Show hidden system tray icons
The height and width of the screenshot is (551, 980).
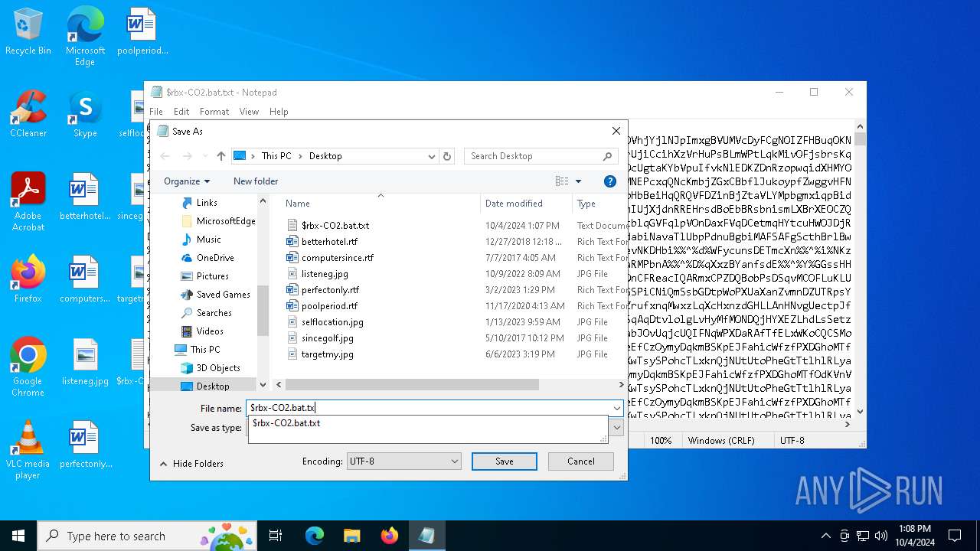tap(825, 536)
